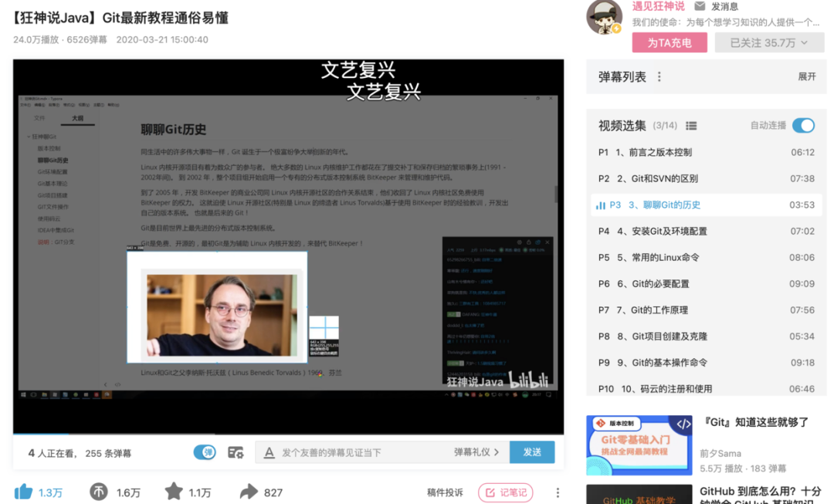Select P5 常用的Linux命令 episode

tap(707, 257)
